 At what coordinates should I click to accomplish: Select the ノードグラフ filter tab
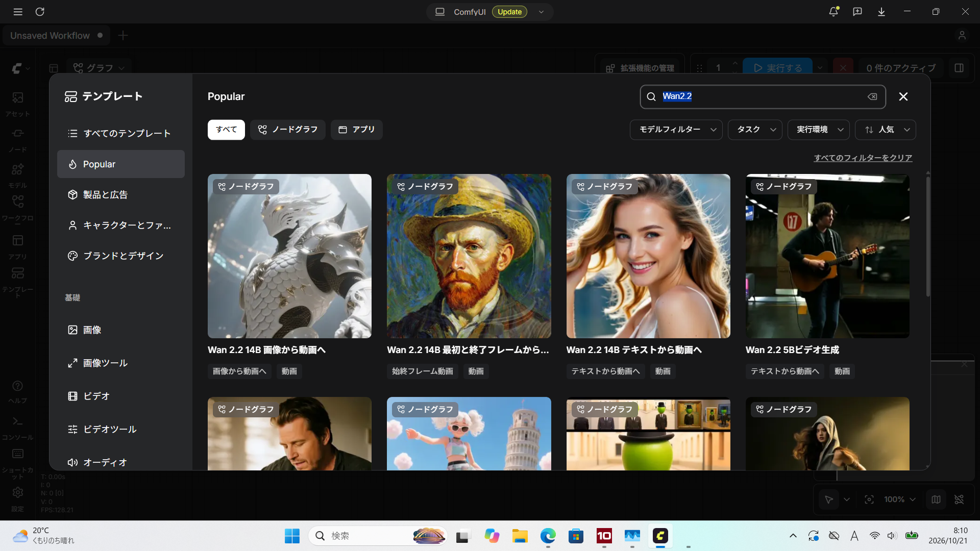coord(288,130)
